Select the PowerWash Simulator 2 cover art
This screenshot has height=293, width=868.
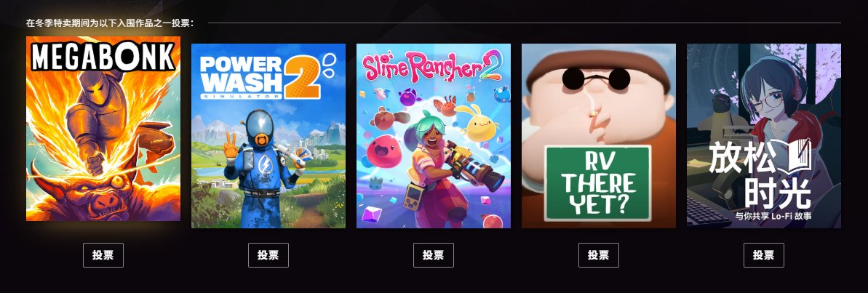click(268, 136)
